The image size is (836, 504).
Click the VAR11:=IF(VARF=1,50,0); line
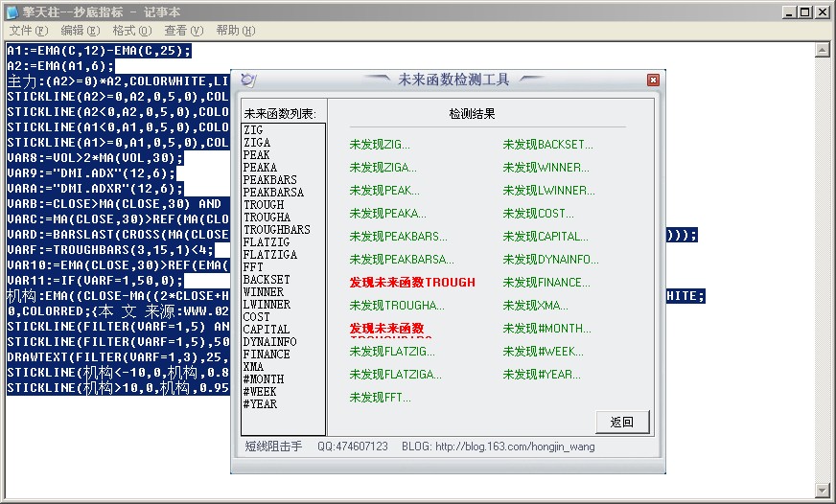point(95,281)
